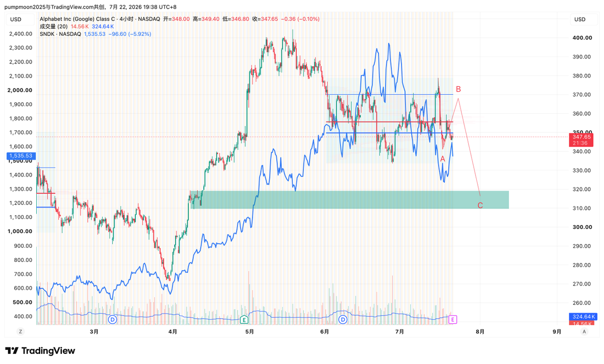
Task: Click the 开=348.00 open value
Action: pos(177,19)
